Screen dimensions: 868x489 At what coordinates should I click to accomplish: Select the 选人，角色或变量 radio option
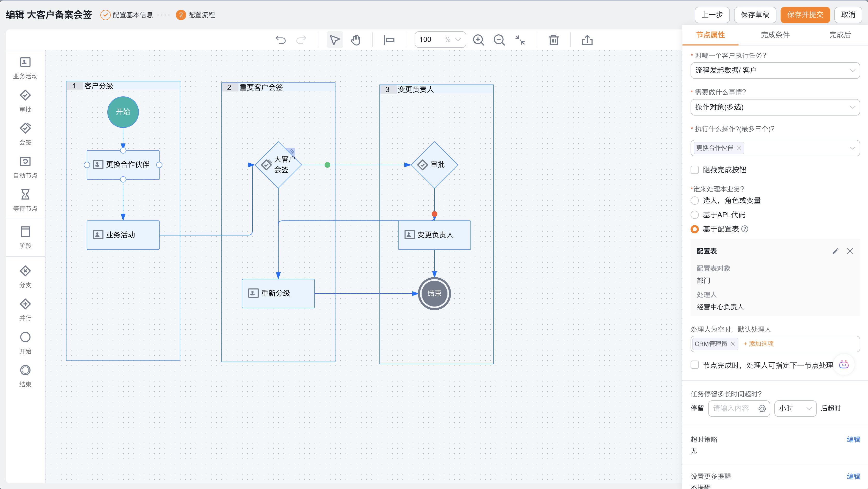[695, 201]
